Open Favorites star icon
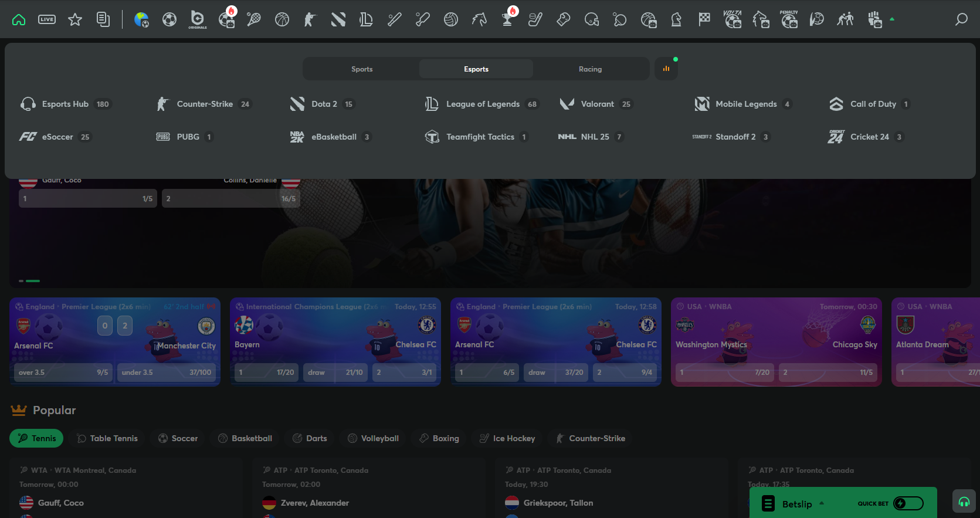980x518 pixels. tap(75, 20)
